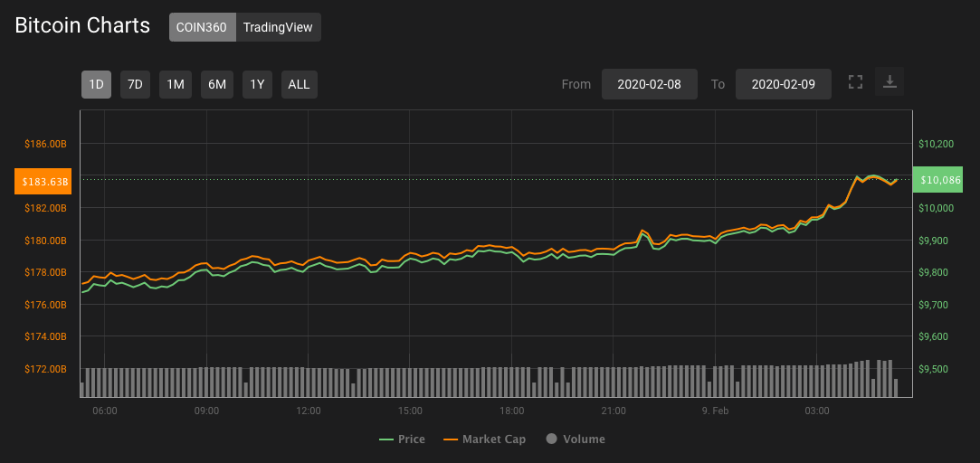Viewport: 980px width, 463px height.
Task: Click the 9. Feb date axis label
Action: pos(715,411)
